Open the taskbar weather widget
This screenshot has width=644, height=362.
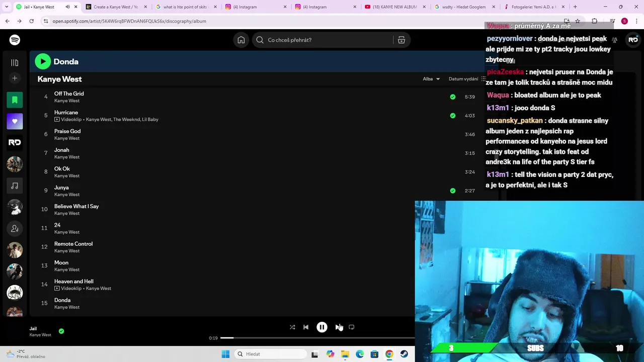click(x=25, y=354)
